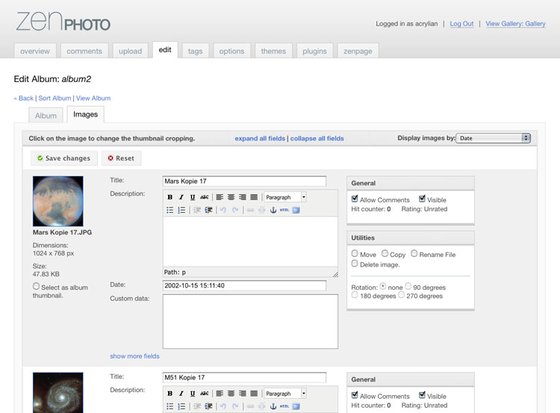Apply italic in the first description toolbar

pyautogui.click(x=181, y=197)
